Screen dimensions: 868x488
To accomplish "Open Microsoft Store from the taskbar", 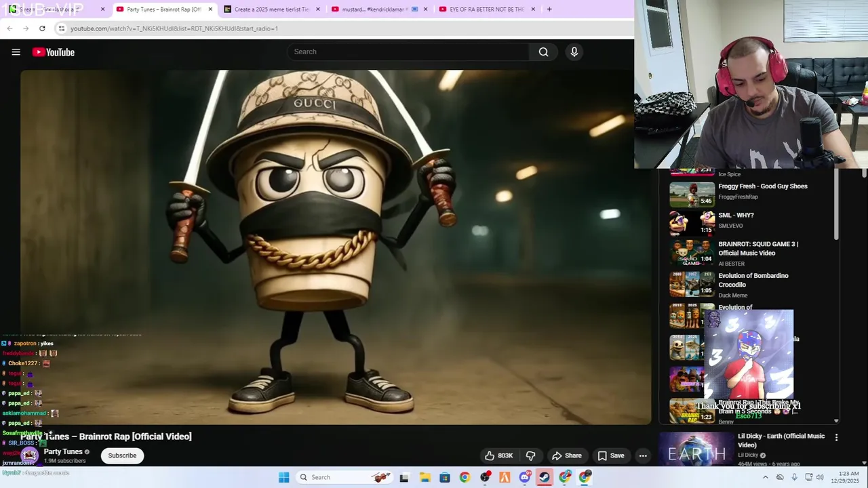I will (x=445, y=477).
